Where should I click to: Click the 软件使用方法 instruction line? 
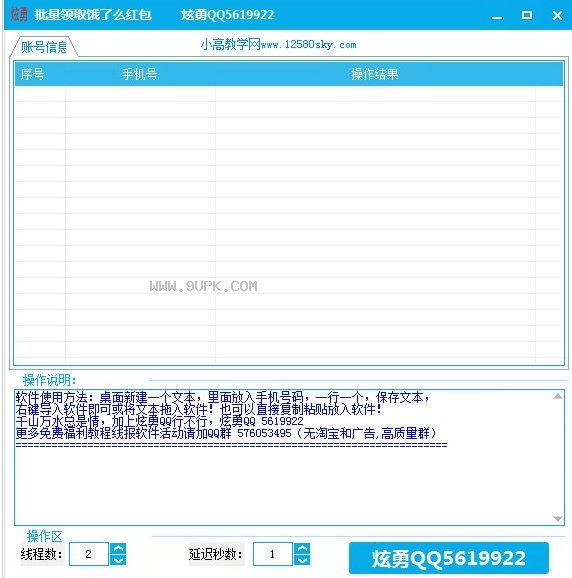(223, 397)
